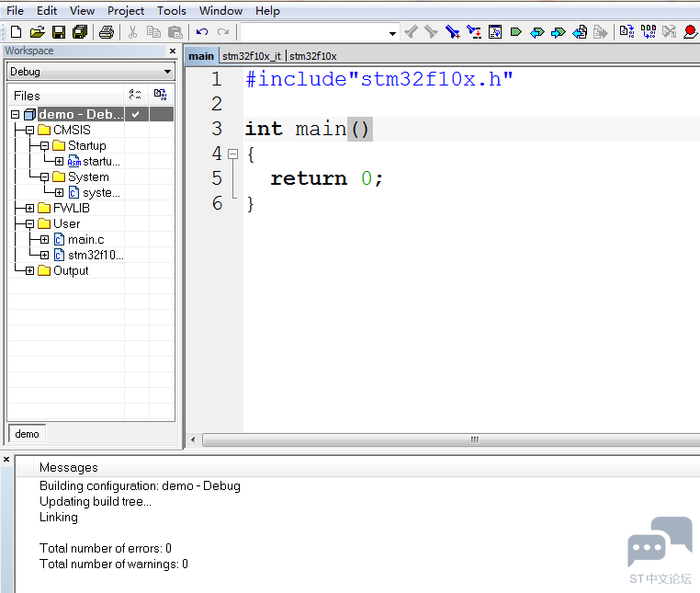Screen dimensions: 700x593
Task: Click the Files panel configuration column icon
Action: point(135,95)
